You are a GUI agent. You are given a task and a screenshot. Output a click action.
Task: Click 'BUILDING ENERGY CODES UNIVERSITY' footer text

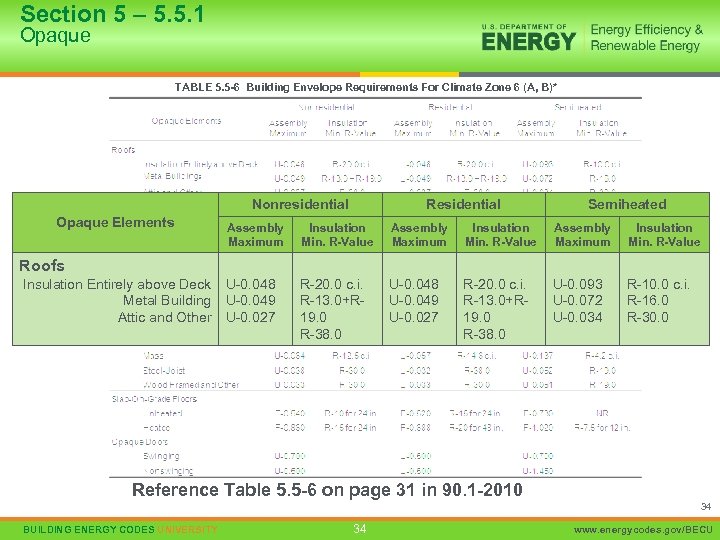[x=120, y=530]
